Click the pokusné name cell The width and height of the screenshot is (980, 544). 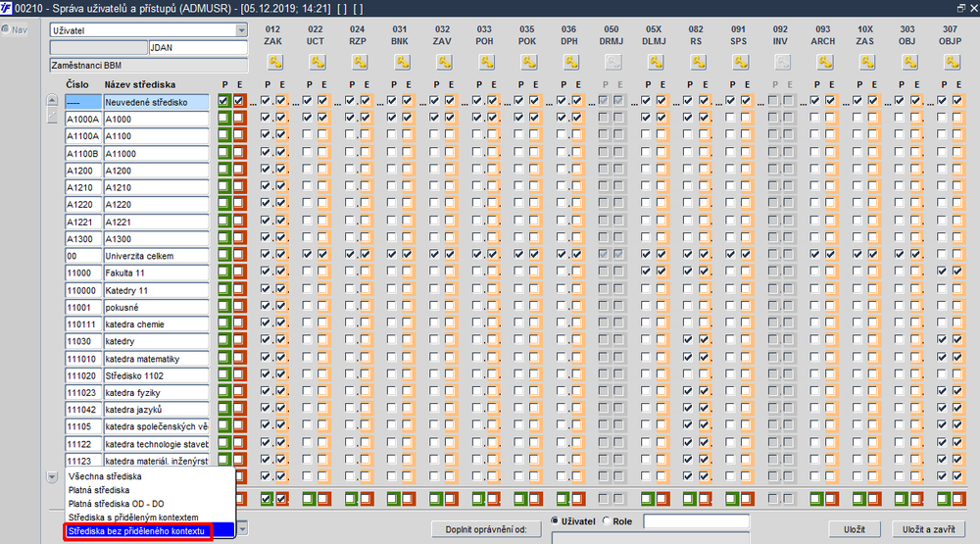click(156, 307)
